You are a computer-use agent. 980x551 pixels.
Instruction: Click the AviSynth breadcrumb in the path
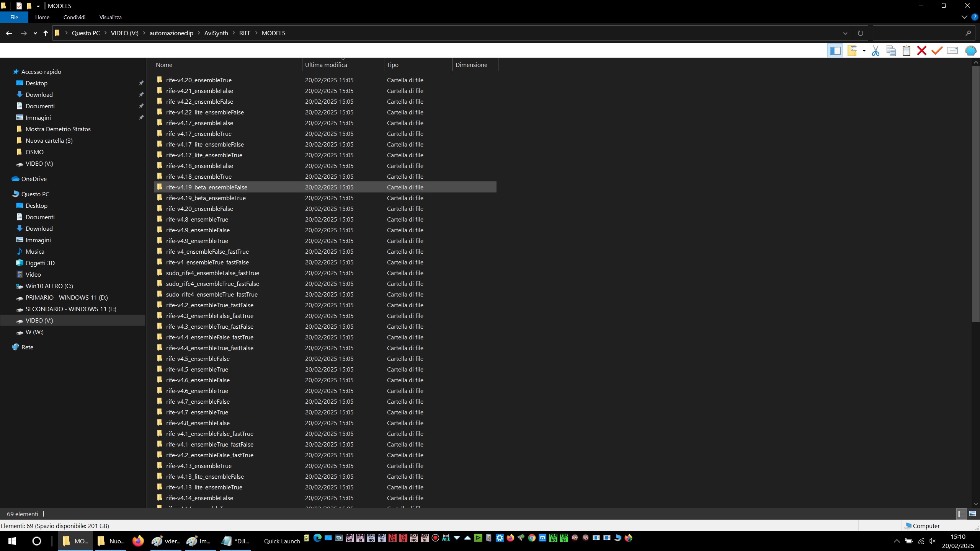coord(216,33)
